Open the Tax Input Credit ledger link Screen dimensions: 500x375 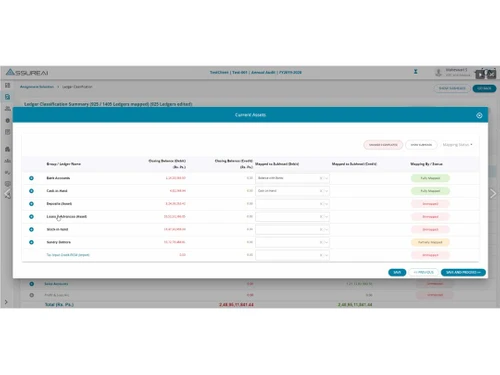click(68, 255)
